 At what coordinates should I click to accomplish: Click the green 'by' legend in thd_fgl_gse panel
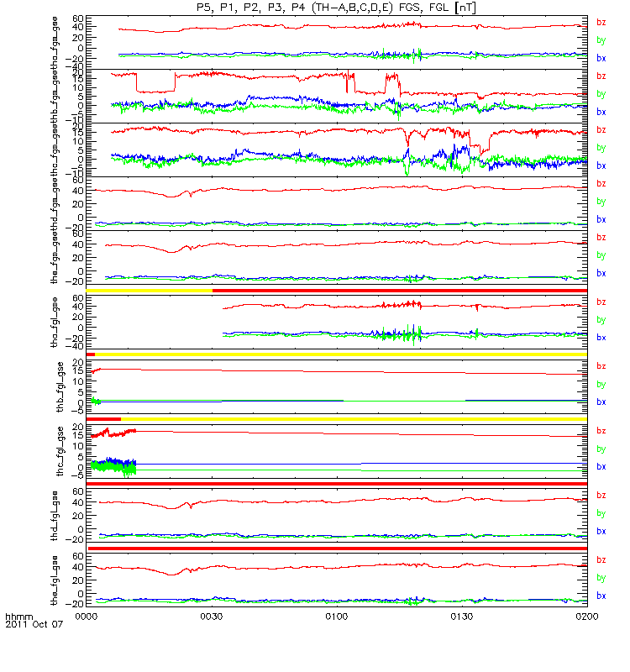[601, 513]
